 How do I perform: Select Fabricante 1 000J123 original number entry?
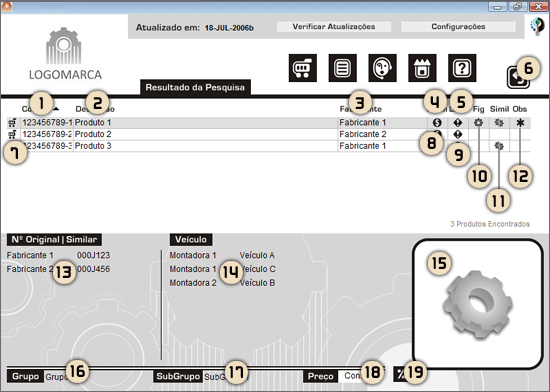click(58, 255)
